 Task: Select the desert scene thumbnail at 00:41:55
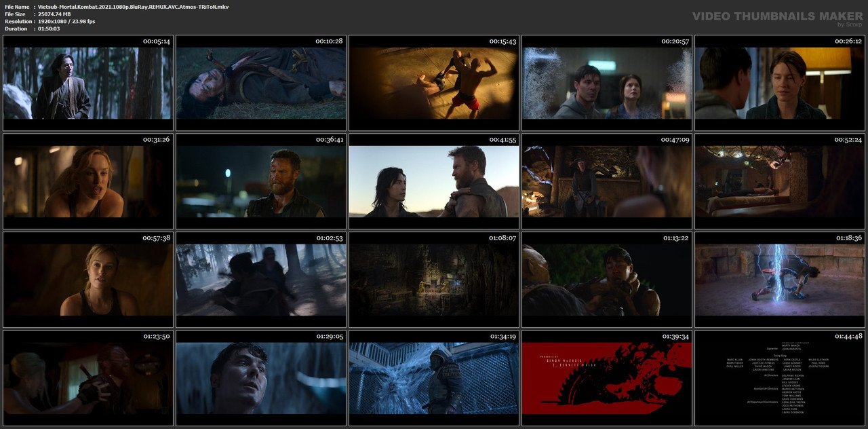(x=434, y=181)
